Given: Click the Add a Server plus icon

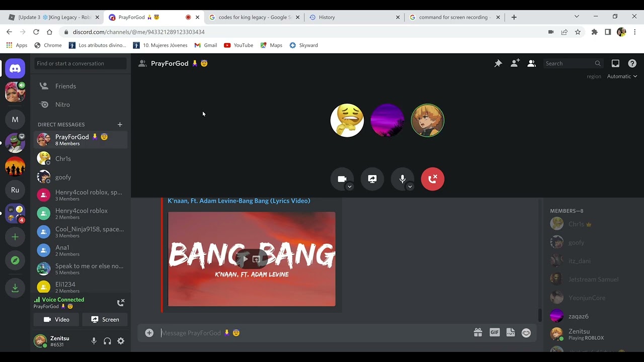Looking at the screenshot, I should click(x=15, y=237).
